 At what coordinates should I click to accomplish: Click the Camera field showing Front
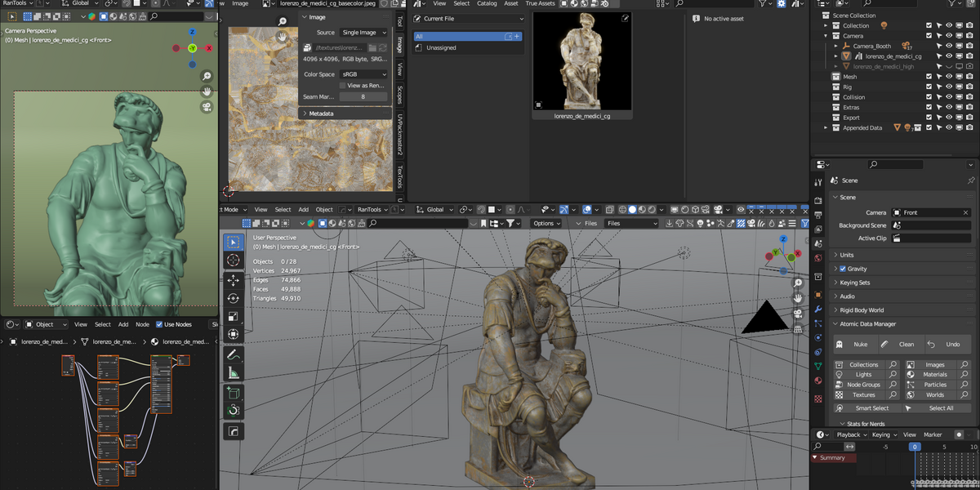931,212
